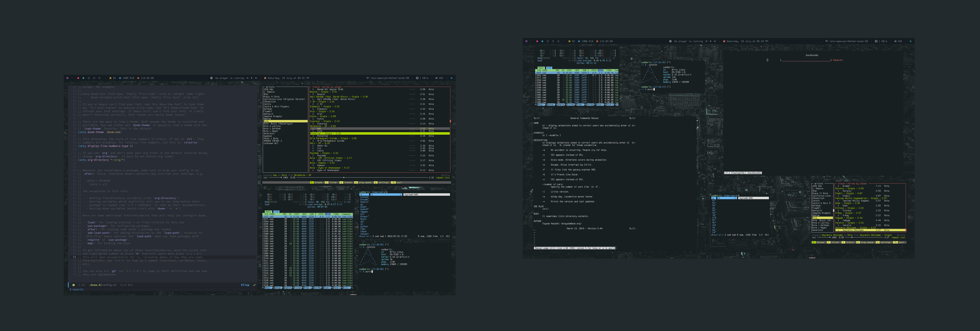Click calendar icon beside 05:31 PM date

265,78
